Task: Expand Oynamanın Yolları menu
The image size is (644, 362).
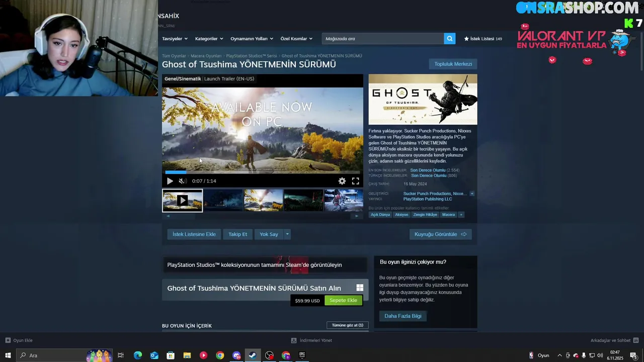Action: click(252, 39)
